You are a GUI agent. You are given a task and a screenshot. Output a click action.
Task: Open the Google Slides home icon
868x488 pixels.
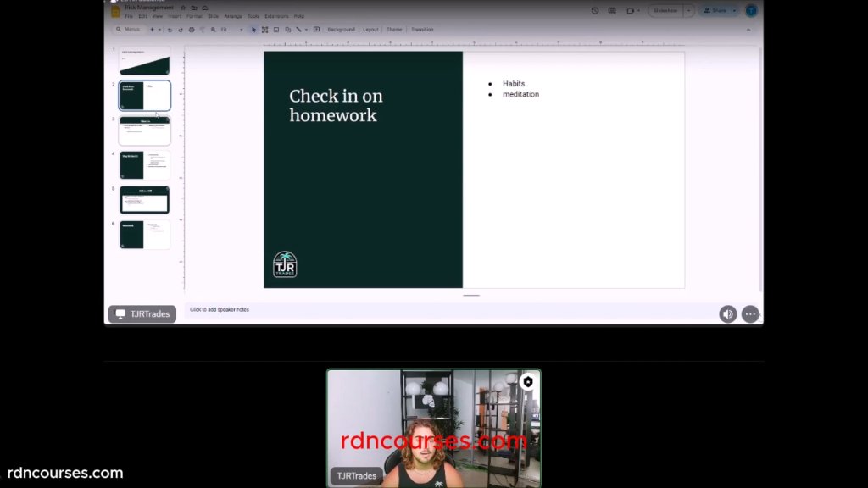click(x=115, y=11)
